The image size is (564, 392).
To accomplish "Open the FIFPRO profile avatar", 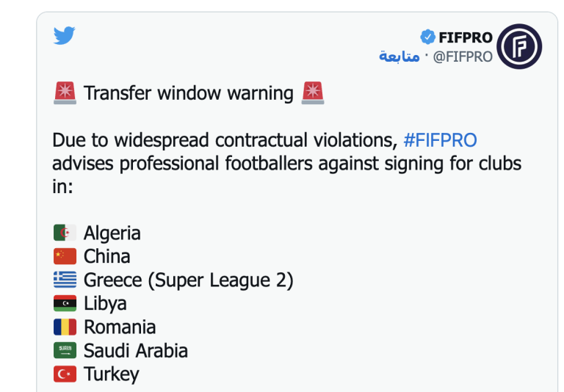I will 519,46.
